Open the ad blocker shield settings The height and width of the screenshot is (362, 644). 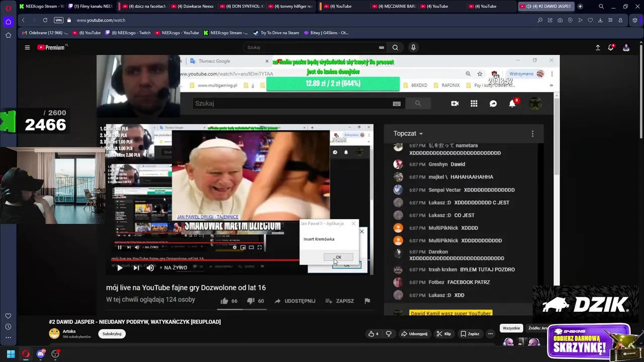[x=570, y=20]
